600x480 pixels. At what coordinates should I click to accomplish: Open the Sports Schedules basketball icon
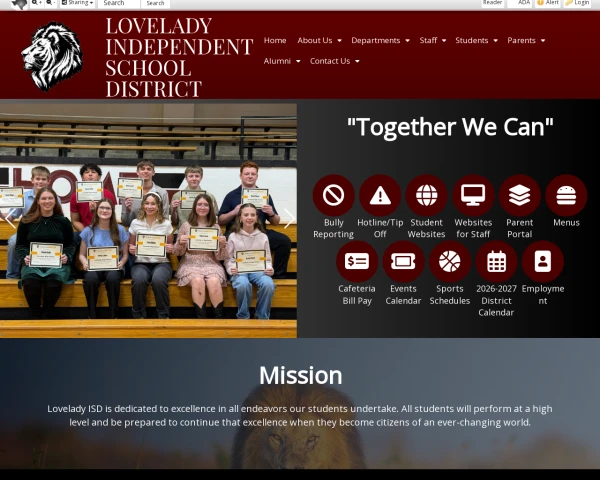(450, 261)
